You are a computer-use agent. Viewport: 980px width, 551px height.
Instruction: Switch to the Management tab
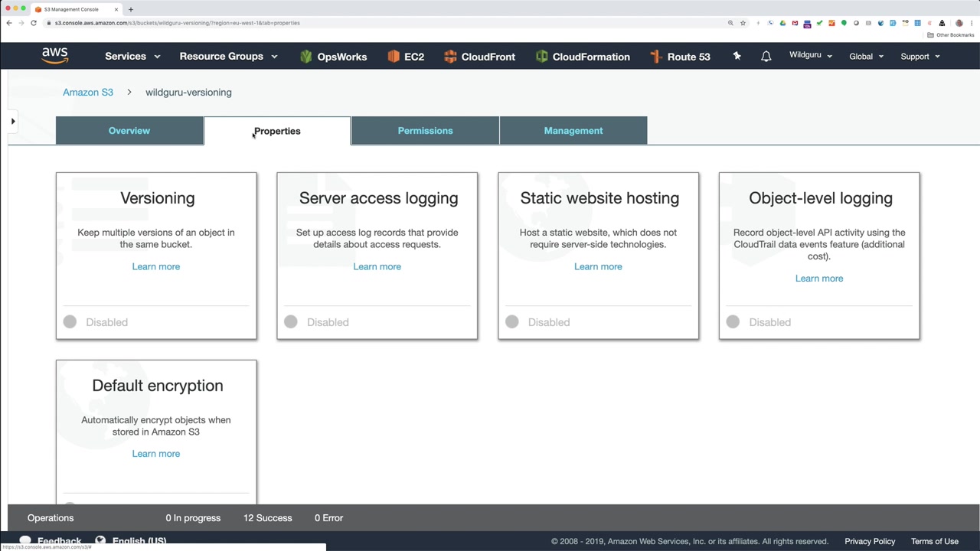tap(573, 131)
